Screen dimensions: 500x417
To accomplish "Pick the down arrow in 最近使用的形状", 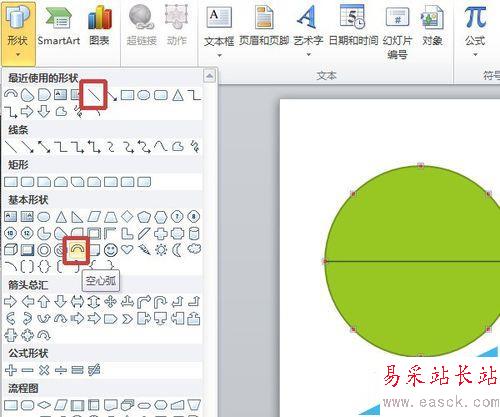I will click(44, 111).
